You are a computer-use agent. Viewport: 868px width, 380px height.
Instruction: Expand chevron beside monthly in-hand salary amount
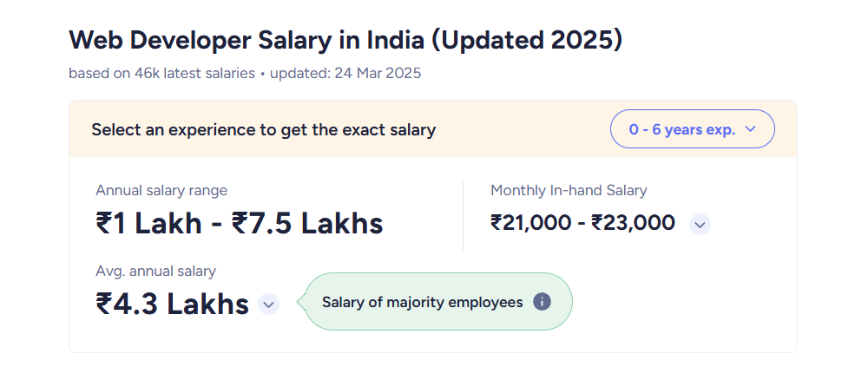pyautogui.click(x=700, y=225)
